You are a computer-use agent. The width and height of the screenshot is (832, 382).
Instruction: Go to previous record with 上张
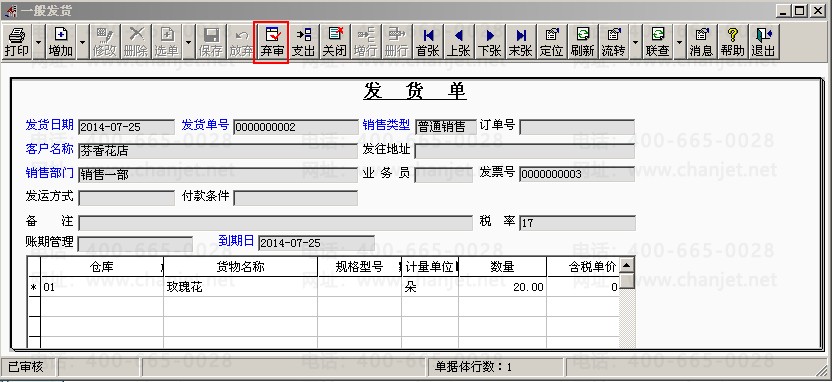[458, 41]
